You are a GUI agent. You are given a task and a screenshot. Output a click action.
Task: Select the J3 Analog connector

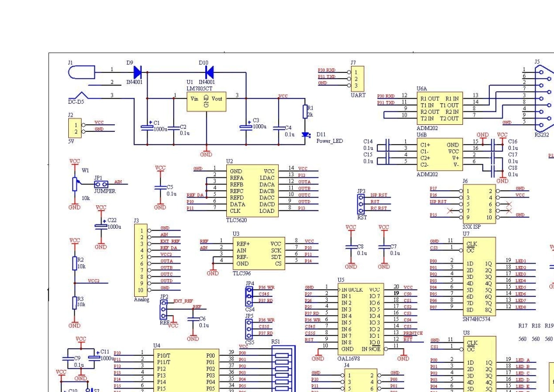tap(141, 260)
